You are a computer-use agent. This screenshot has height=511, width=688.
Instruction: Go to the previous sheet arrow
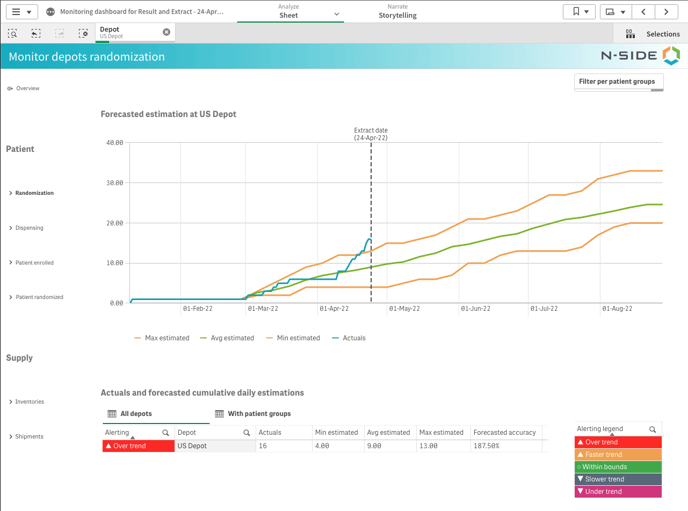[x=644, y=12]
